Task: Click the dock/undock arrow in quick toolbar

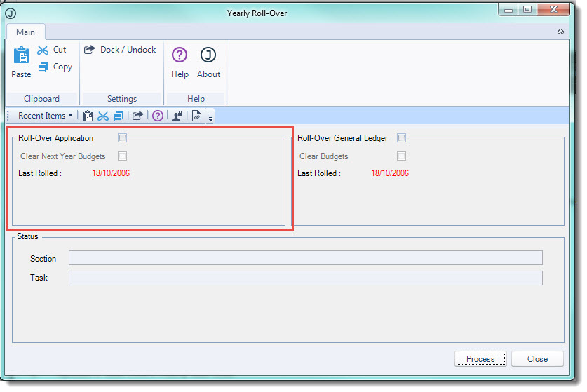Action: [137, 116]
